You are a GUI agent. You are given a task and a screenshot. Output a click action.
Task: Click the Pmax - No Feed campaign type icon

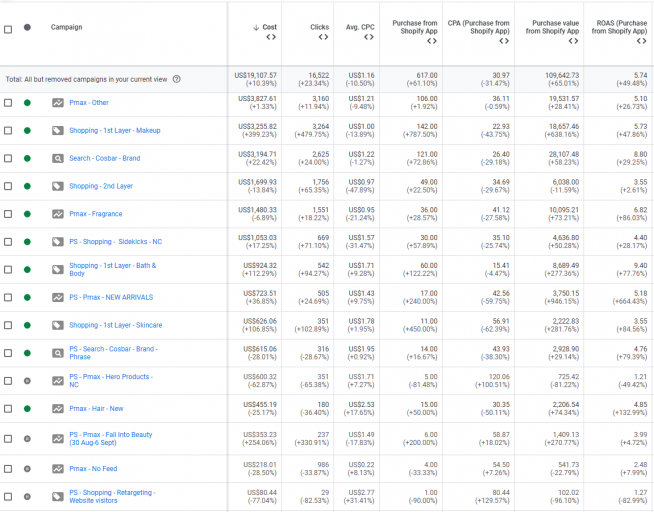(58, 469)
